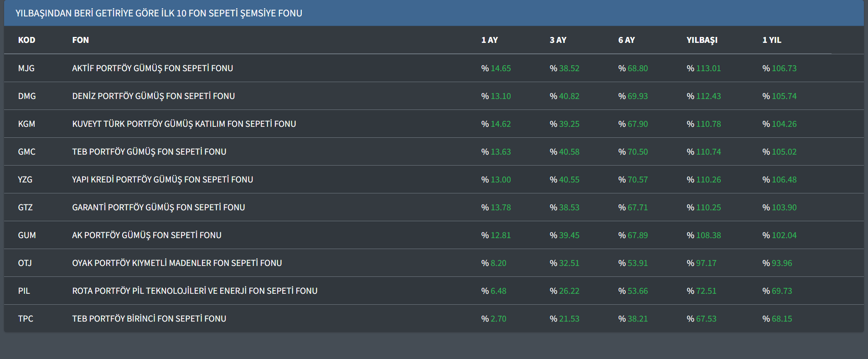Open YAPI KREDİ PORTFÖY GÜMÜŞ fund
Screen dimensions: 868x359
click(162, 180)
